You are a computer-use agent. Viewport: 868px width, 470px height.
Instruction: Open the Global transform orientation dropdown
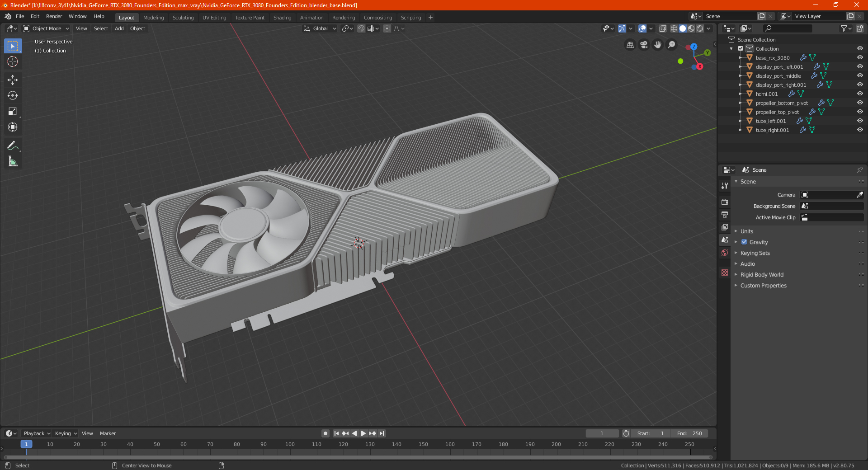coord(320,28)
